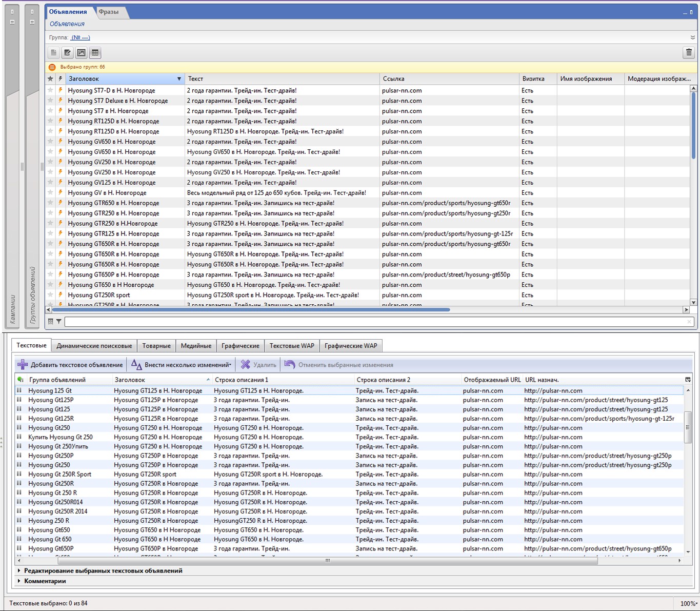
Task: Click Отменить выбранные изменения button
Action: 339,365
